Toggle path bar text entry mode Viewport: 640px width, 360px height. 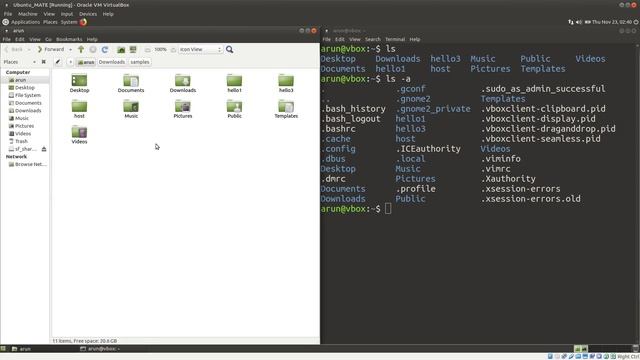[58, 62]
